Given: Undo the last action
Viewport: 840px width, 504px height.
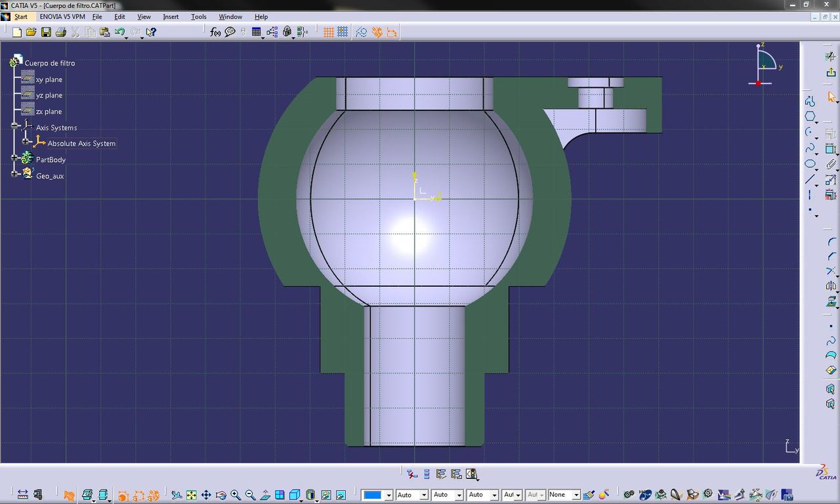Looking at the screenshot, I should [119, 31].
